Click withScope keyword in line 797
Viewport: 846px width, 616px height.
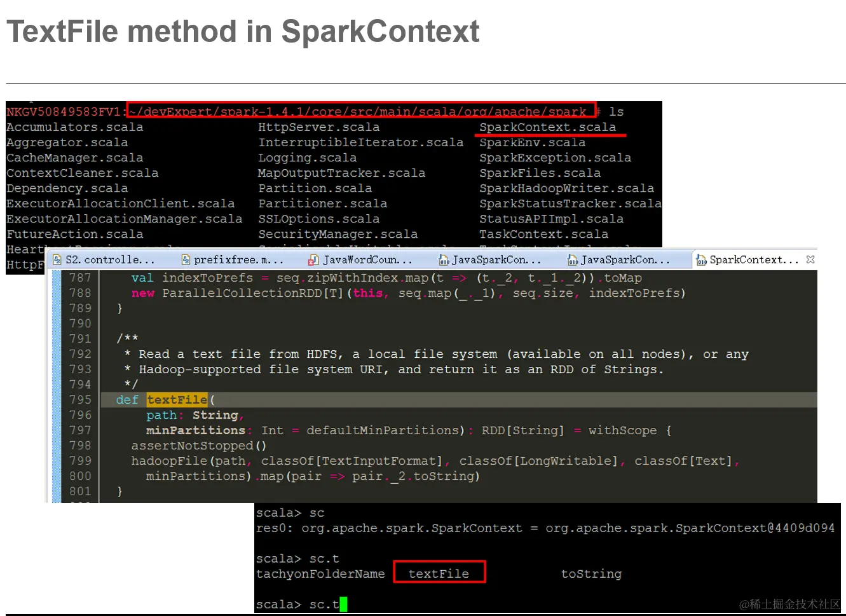click(x=623, y=430)
